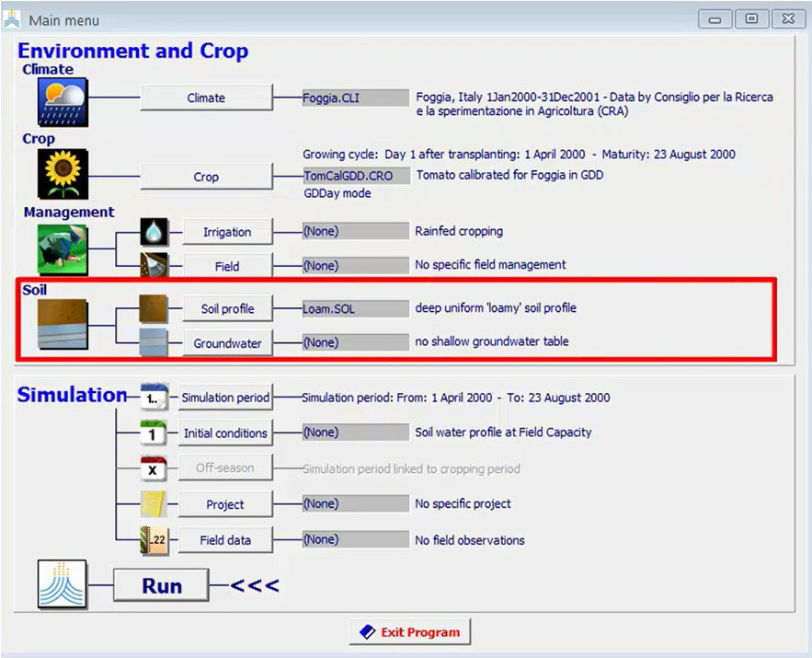Open the Soil profile button

click(227, 308)
